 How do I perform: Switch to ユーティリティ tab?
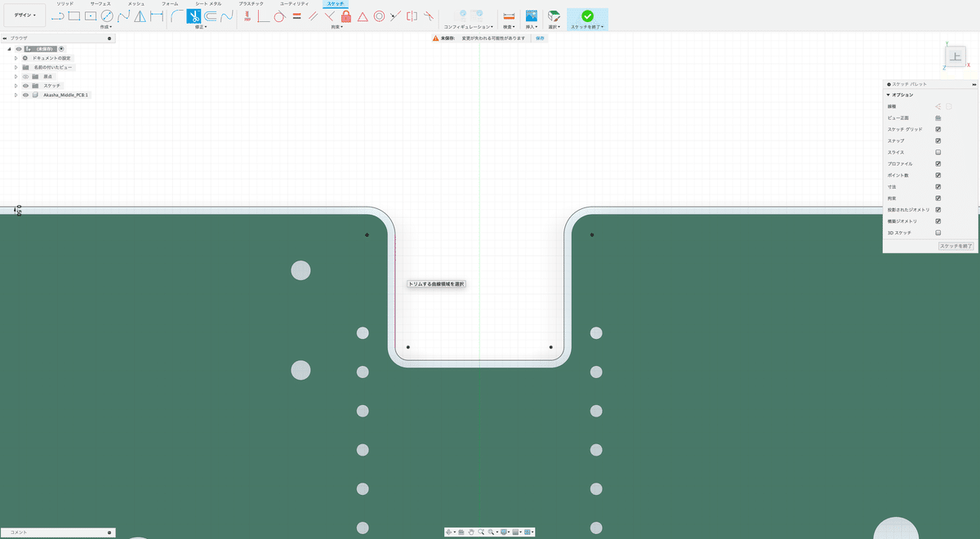[294, 4]
